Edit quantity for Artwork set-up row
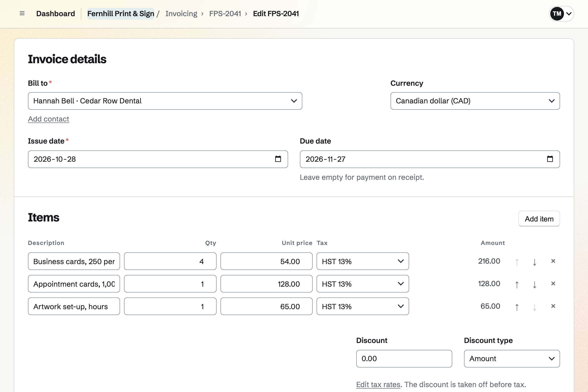The width and height of the screenshot is (588, 392). point(170,306)
